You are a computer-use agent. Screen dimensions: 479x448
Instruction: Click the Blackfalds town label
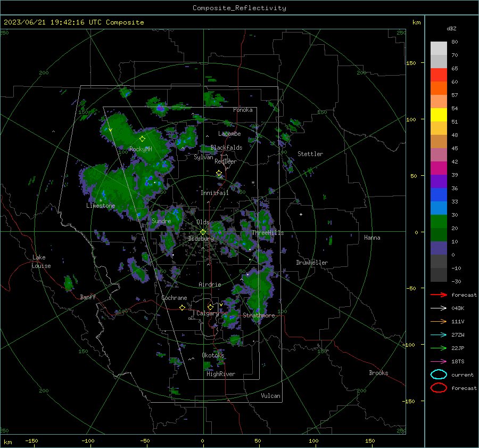click(x=226, y=148)
